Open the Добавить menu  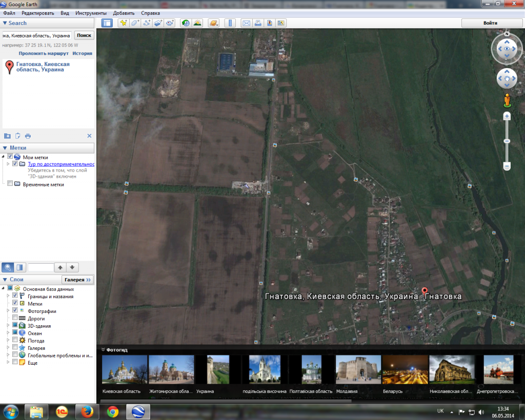coord(125,13)
